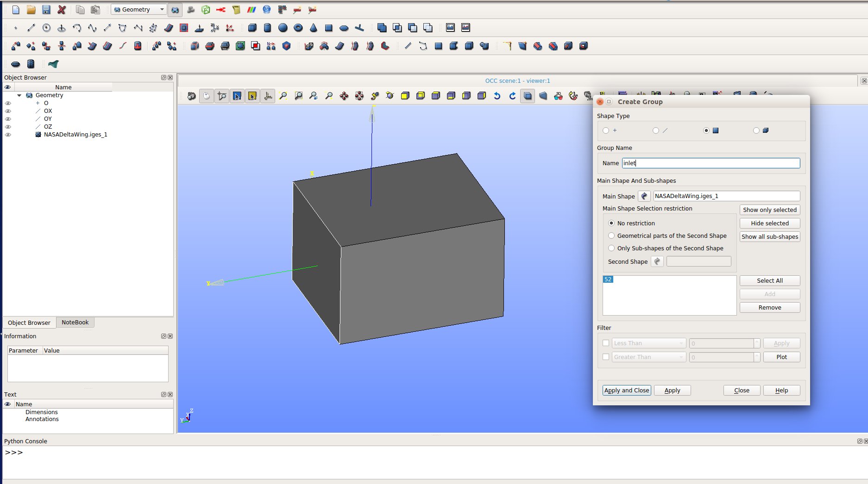Click the Select All button in Create Group
Viewport: 868px width, 484px height.
pyautogui.click(x=769, y=280)
